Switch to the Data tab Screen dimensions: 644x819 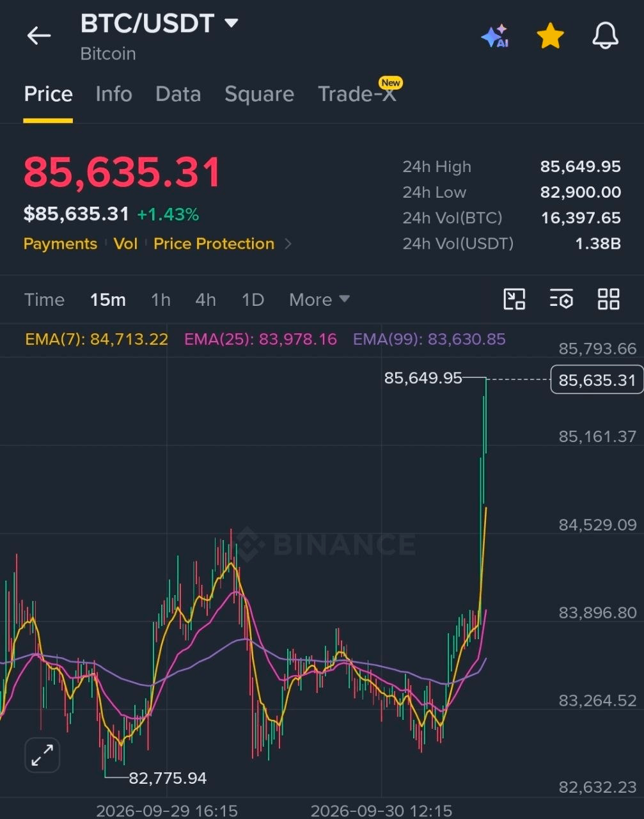[178, 94]
